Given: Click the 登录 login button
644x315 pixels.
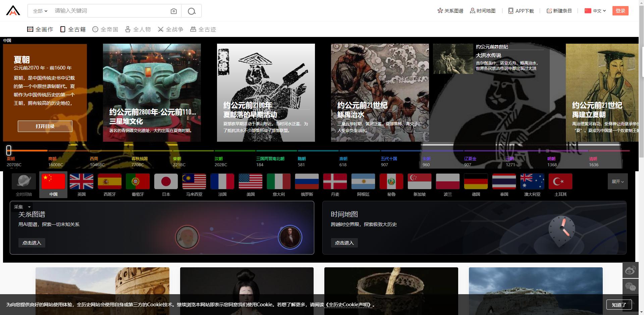Looking at the screenshot, I should click(620, 11).
